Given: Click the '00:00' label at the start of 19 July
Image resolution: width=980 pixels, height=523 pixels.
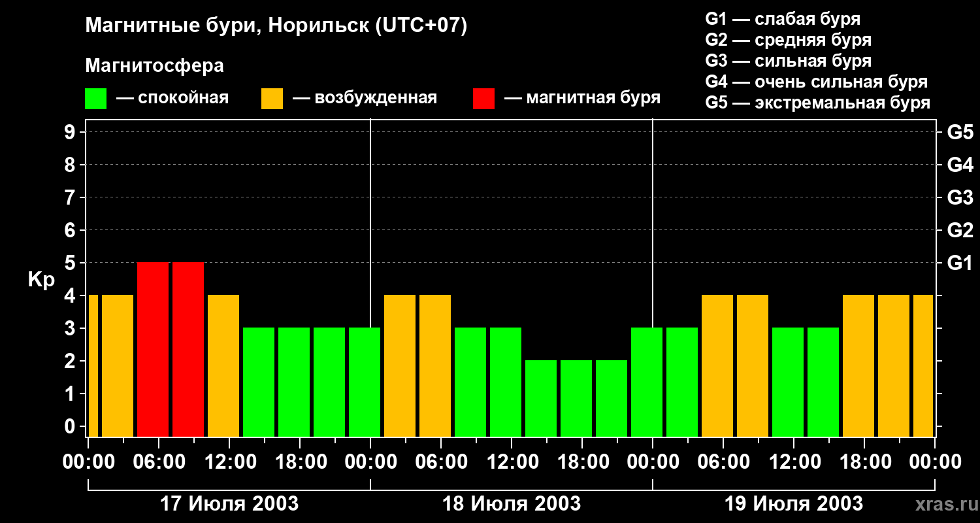Looking at the screenshot, I should pos(653,462).
